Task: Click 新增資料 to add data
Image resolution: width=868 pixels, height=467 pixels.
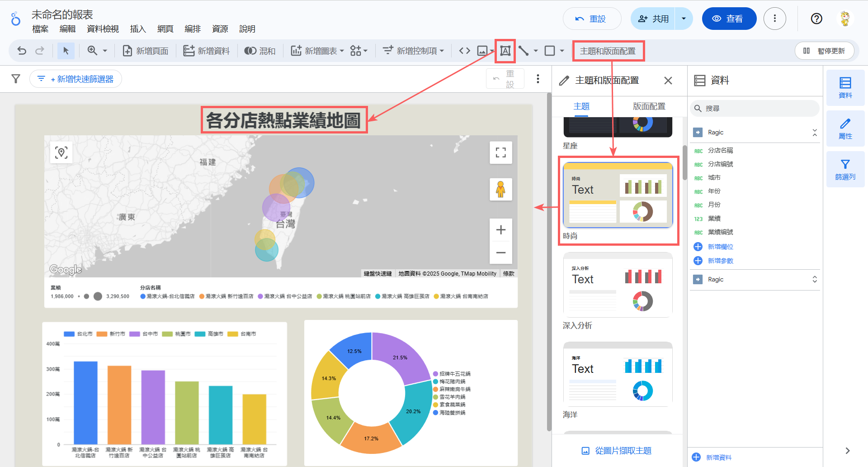Action: [207, 51]
